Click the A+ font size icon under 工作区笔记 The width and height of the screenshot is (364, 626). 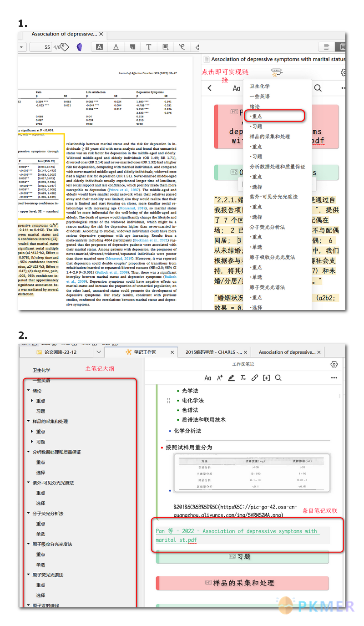[220, 378]
